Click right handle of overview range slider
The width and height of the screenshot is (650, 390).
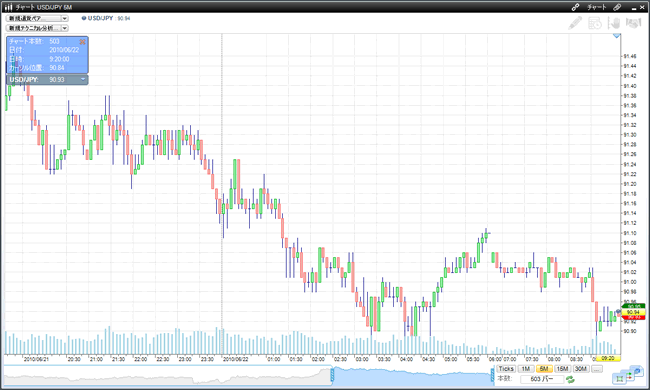pyautogui.click(x=492, y=375)
